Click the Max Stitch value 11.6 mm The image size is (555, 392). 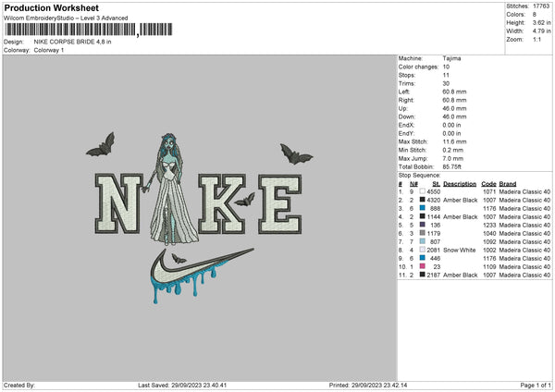click(455, 141)
